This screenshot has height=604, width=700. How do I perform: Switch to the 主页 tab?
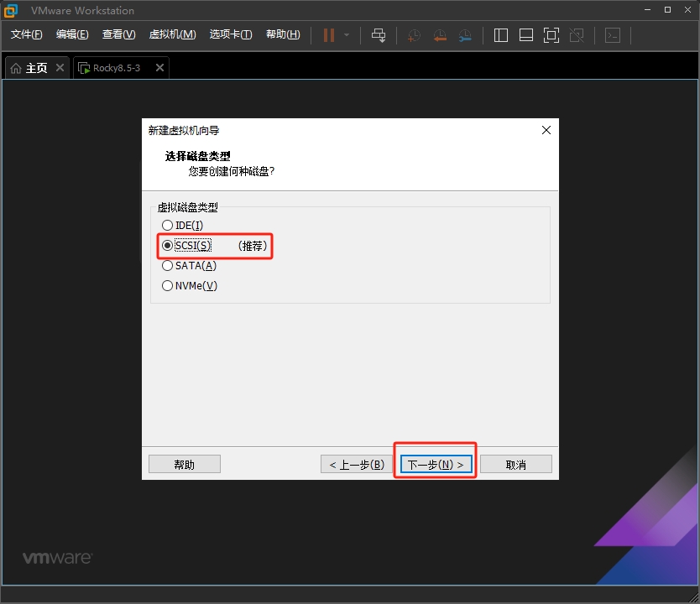(x=36, y=68)
